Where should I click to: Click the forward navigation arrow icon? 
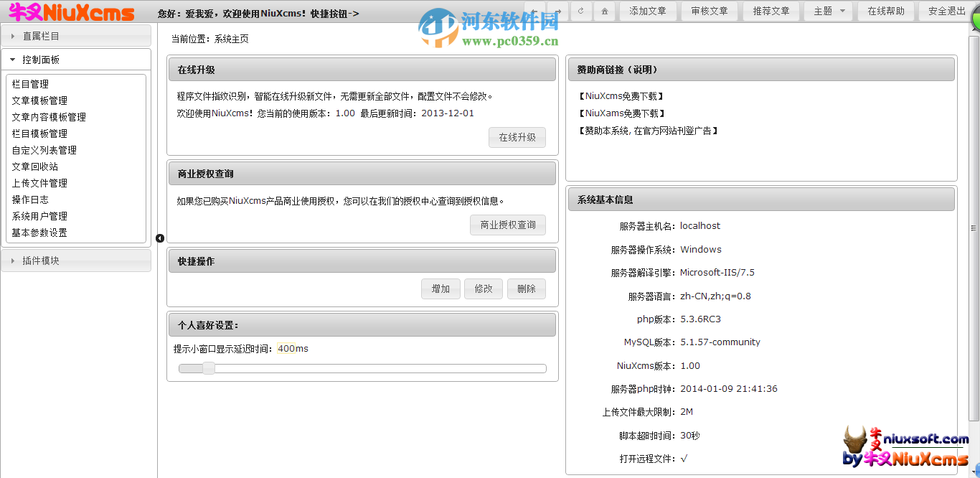(557, 11)
